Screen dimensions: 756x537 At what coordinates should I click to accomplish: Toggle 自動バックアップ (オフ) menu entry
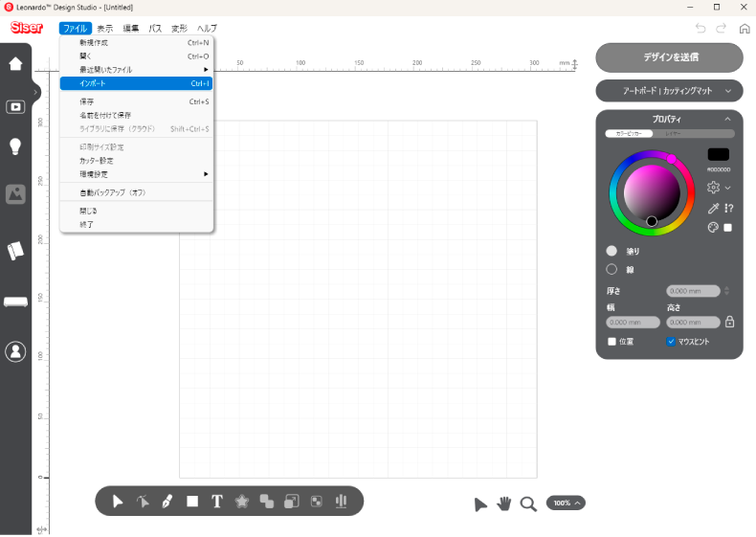(137, 192)
